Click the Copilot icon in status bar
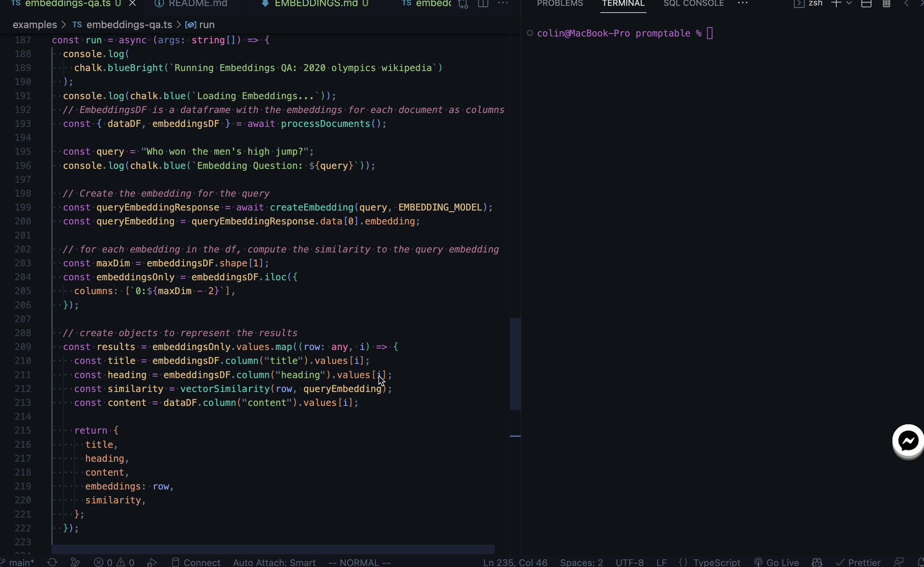The image size is (924, 567). click(x=817, y=562)
